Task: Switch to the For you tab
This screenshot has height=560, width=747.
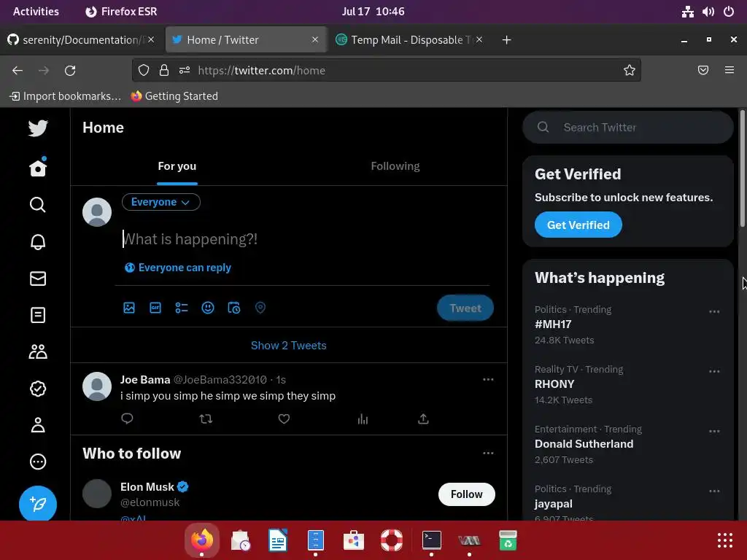Action: [x=177, y=166]
